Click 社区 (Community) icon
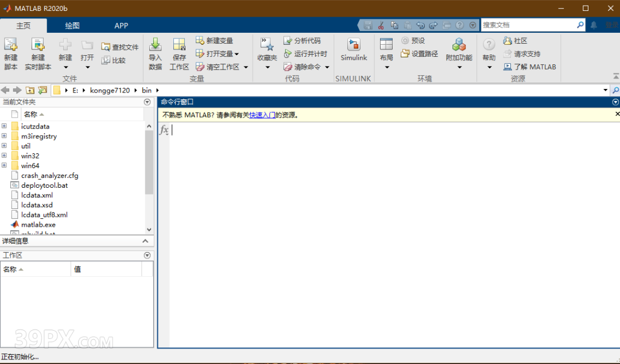620x364 pixels. pyautogui.click(x=507, y=40)
